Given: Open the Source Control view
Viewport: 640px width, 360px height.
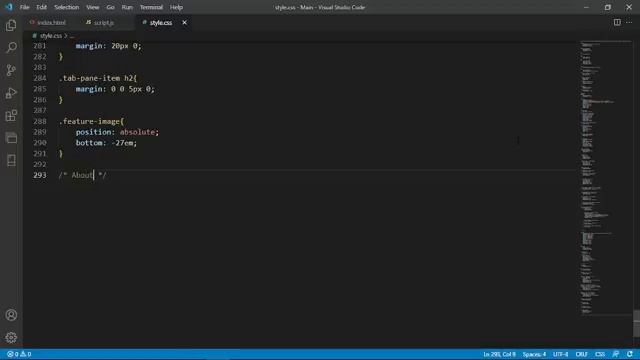Looking at the screenshot, I should tap(11, 70).
